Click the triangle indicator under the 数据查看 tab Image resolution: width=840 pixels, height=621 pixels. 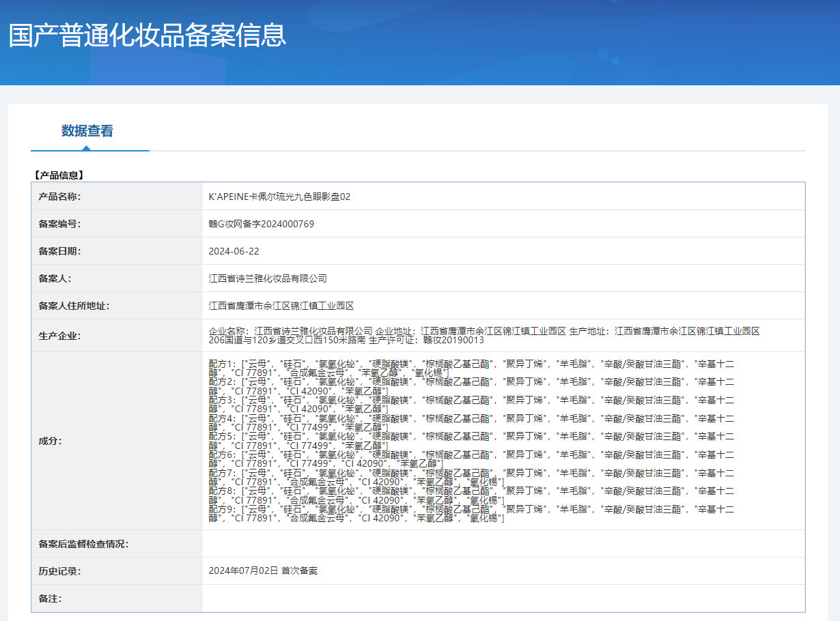click(x=86, y=147)
